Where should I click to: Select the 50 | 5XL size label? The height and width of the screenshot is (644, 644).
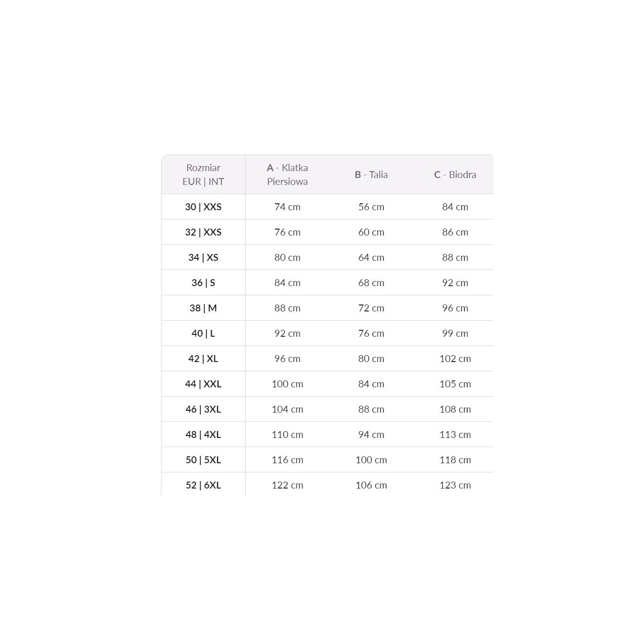tap(203, 460)
